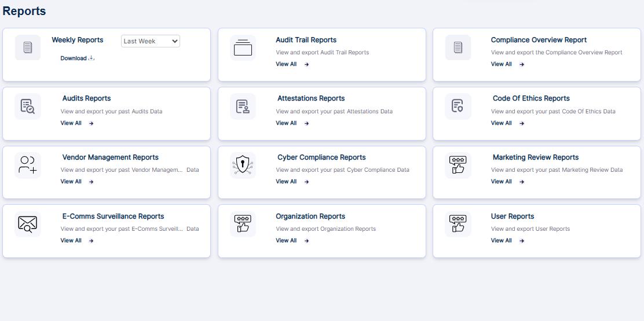Click the arrow next to E-Comms Surveillance View All
The image size is (644, 321).
[x=91, y=241]
